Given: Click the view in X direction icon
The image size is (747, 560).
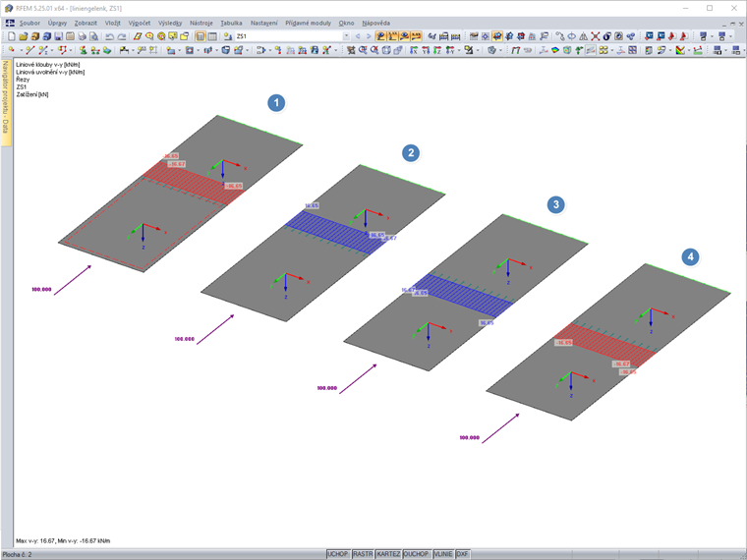Looking at the screenshot, I should click(x=414, y=50).
